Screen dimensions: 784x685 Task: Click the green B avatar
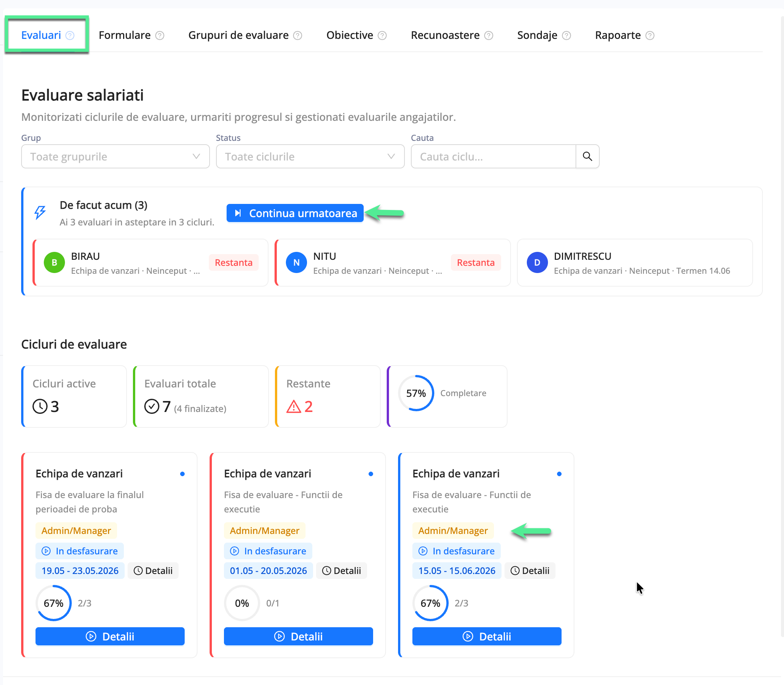point(54,262)
